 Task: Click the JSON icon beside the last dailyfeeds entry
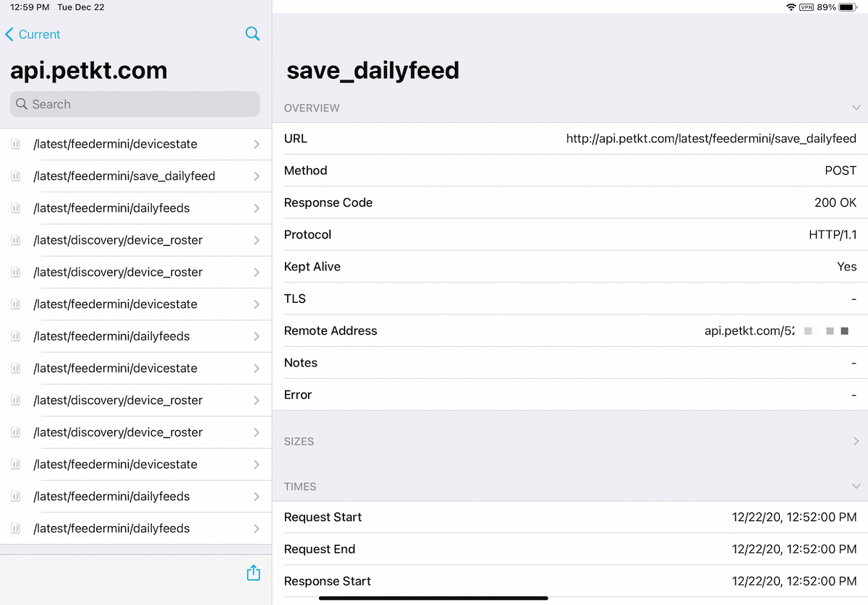(x=15, y=528)
